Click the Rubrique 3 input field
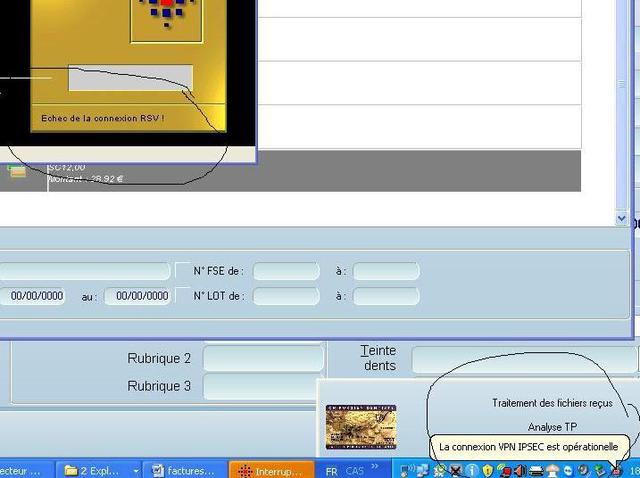This screenshot has width=640, height=478. point(263,386)
